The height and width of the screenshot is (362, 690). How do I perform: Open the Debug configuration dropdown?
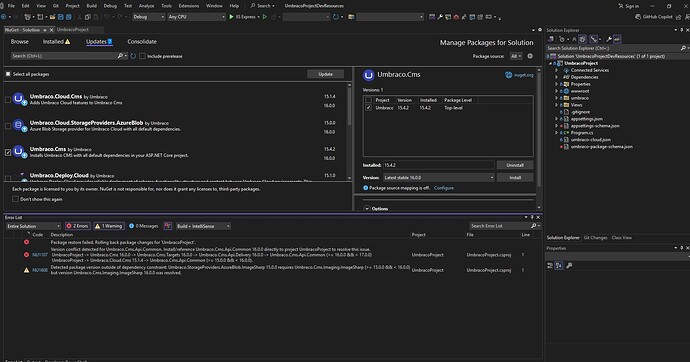point(148,17)
